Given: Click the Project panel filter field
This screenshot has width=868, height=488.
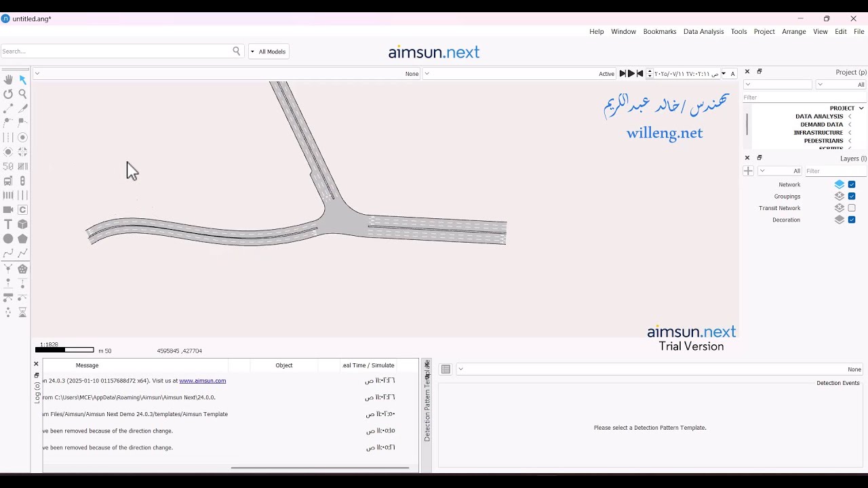Looking at the screenshot, I should 805,98.
